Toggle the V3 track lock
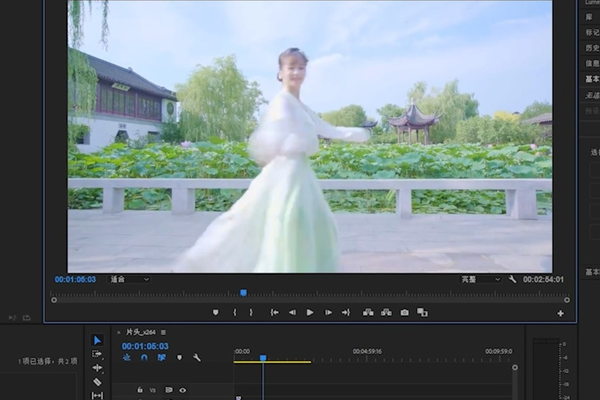Image resolution: width=600 pixels, height=400 pixels. point(140,390)
